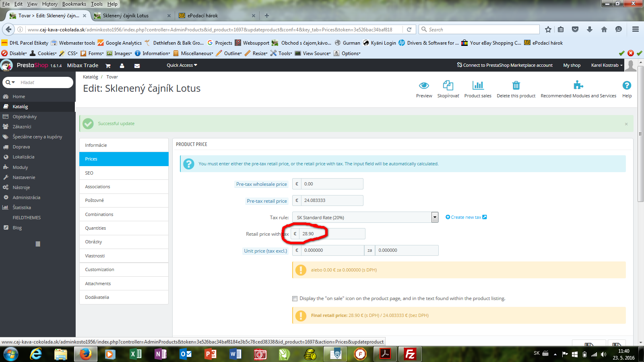Open the Tax rule dropdown
The height and width of the screenshot is (362, 644).
[365, 217]
